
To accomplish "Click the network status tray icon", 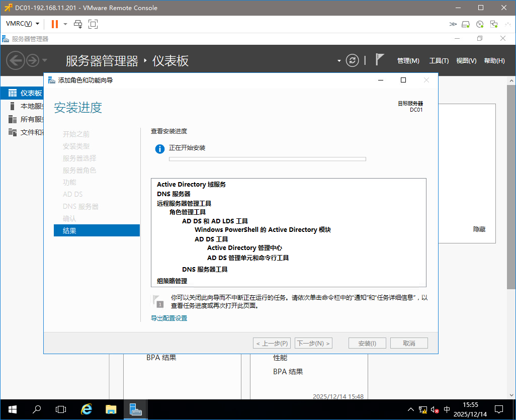I will click(x=423, y=410).
